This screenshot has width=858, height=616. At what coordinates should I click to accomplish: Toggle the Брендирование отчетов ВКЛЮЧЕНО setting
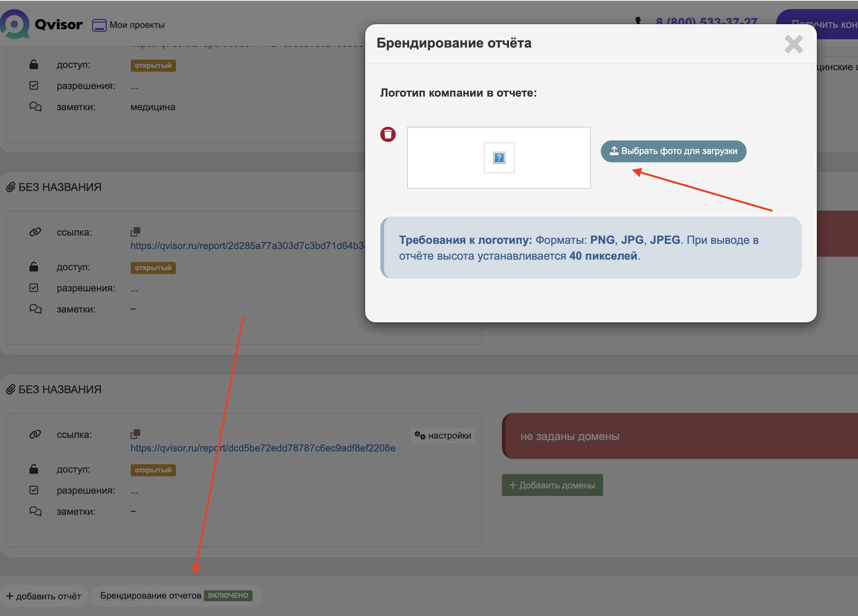pyautogui.click(x=176, y=596)
